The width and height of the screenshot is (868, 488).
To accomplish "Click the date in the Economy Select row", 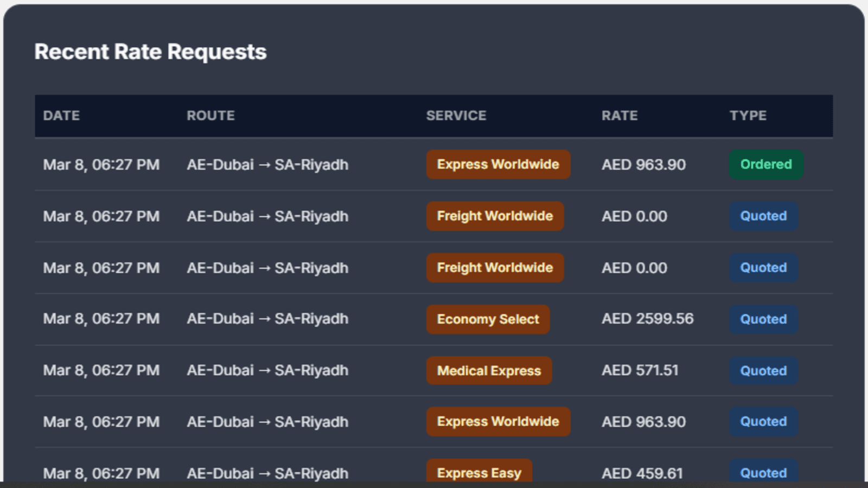I will [101, 319].
